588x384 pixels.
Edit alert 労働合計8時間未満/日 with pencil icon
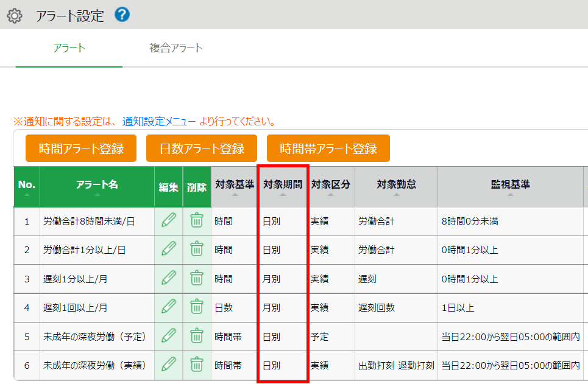[169, 221]
